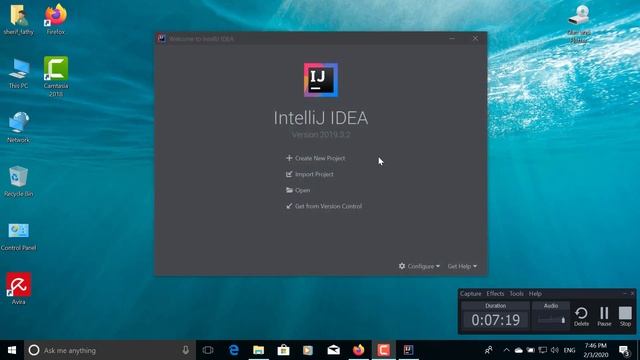Click Delete recording button in Camtasia
The height and width of the screenshot is (360, 640).
pyautogui.click(x=581, y=316)
